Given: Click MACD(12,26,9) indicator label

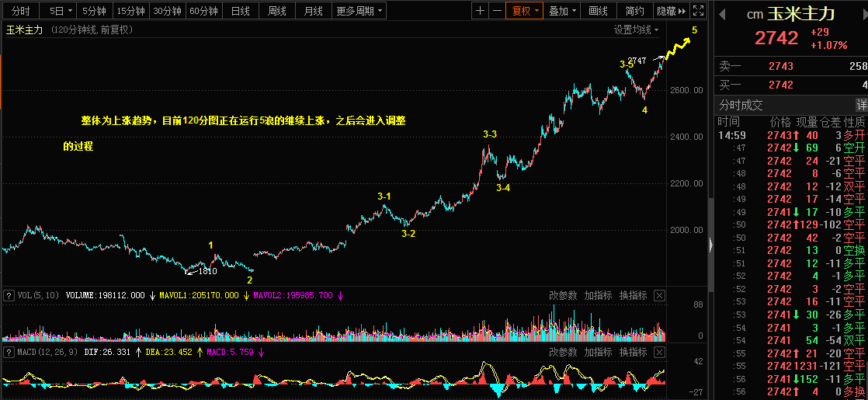Looking at the screenshot, I should tap(47, 352).
